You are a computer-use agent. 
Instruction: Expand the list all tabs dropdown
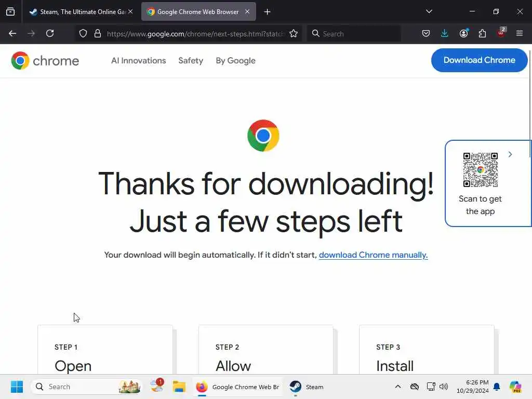pyautogui.click(x=429, y=11)
